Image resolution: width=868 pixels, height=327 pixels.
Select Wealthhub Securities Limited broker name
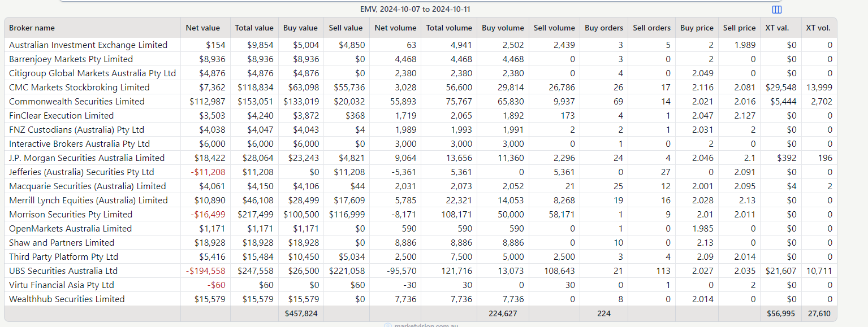pos(67,299)
